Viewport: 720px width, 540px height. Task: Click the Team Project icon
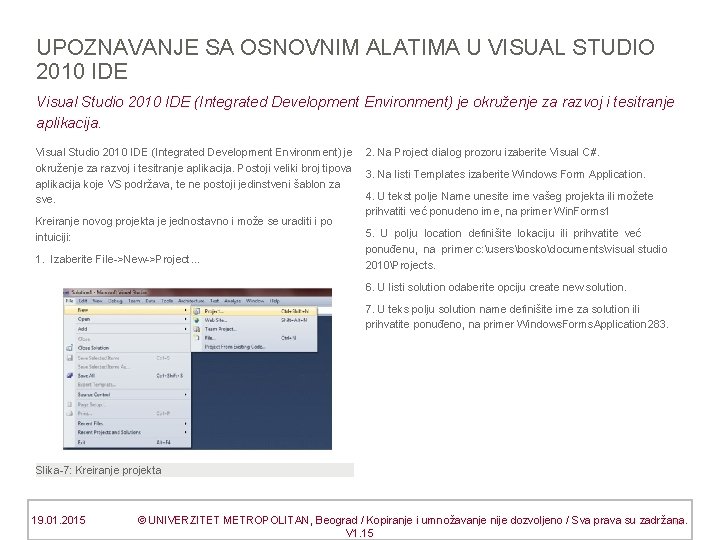coord(197,329)
